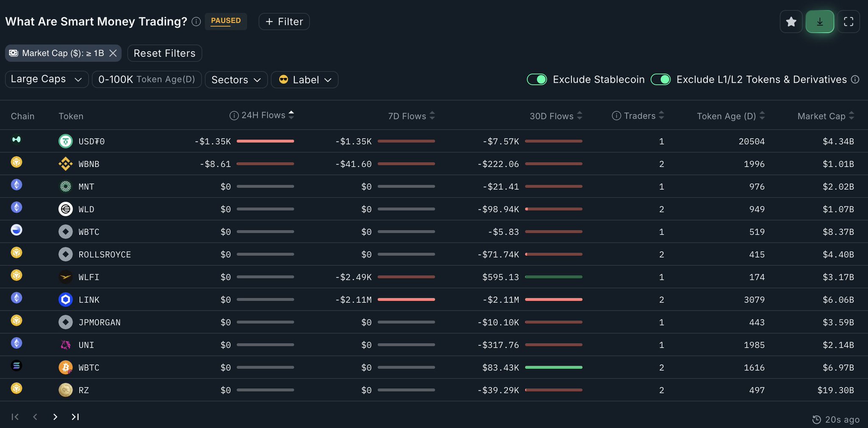This screenshot has height=428, width=868.
Task: Click the Reset Filters button
Action: pos(164,53)
